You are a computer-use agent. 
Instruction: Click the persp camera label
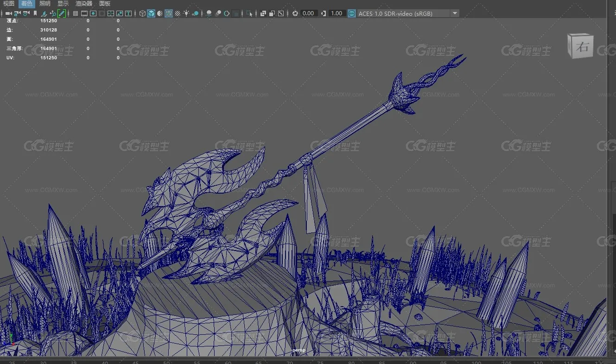click(299, 350)
